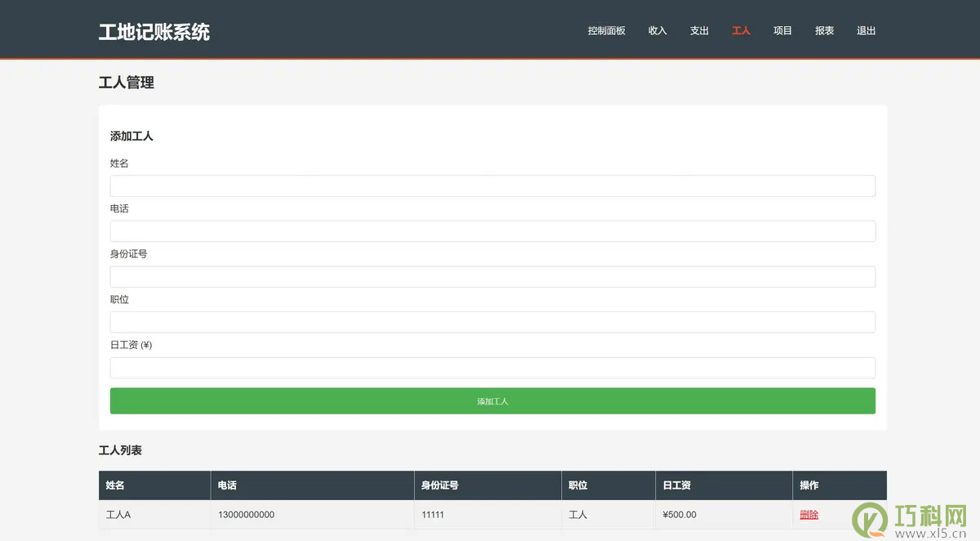980x541 pixels.
Task: Click the 姓名 column header
Action: 154,485
